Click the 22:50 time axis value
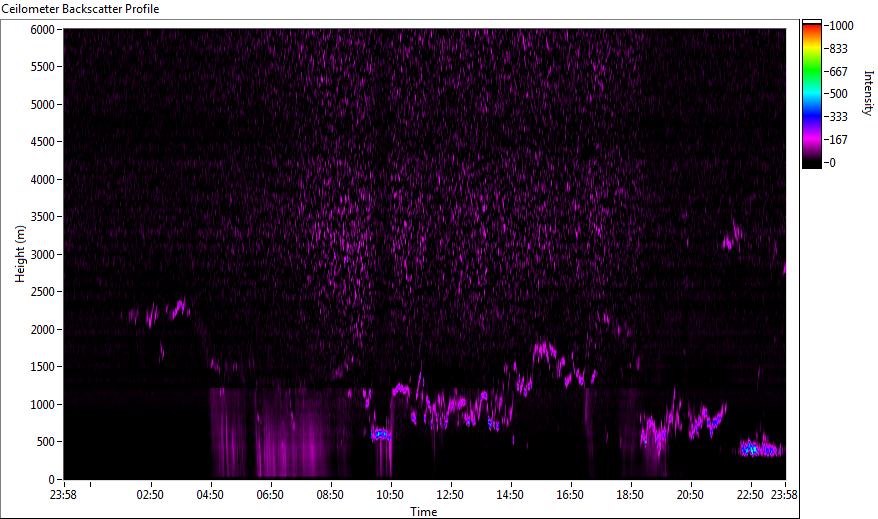 (750, 495)
